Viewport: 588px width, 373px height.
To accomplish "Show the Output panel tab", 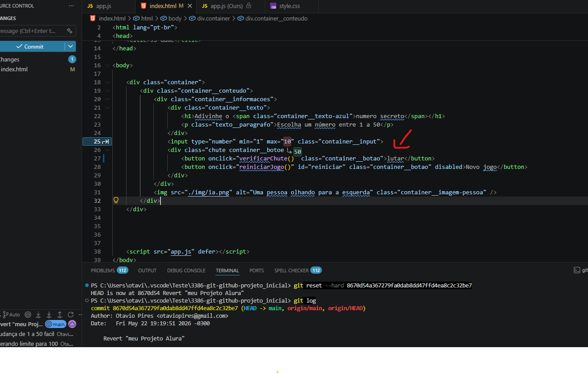I will pyautogui.click(x=147, y=270).
